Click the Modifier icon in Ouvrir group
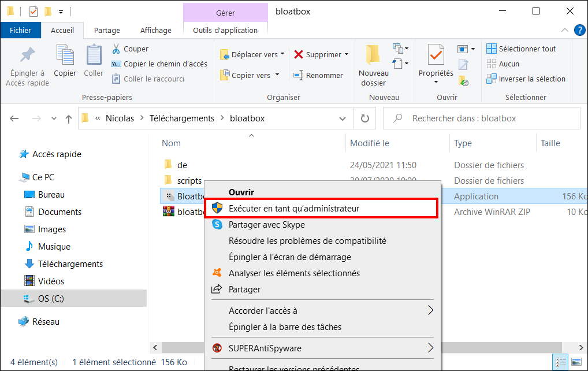Image resolution: width=588 pixels, height=371 pixels. click(x=463, y=65)
